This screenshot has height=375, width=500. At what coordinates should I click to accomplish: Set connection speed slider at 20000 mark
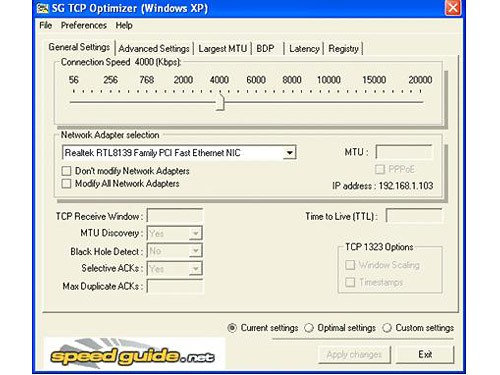point(421,102)
